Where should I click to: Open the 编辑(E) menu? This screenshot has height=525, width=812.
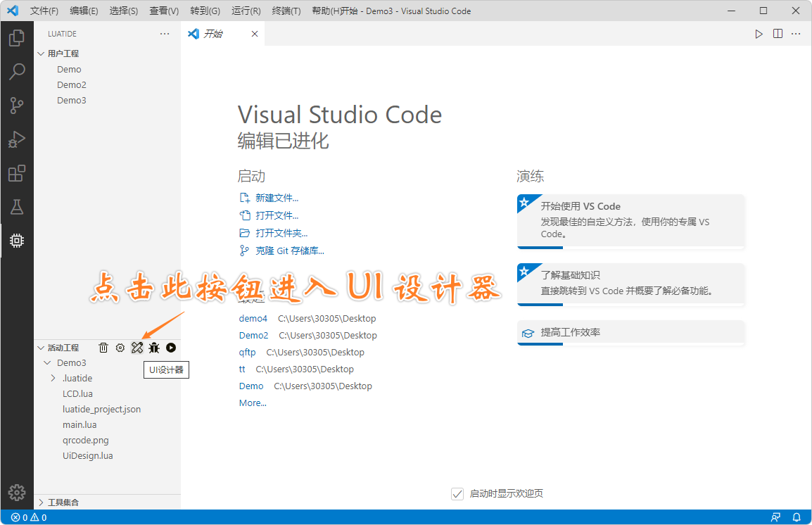pyautogui.click(x=84, y=11)
